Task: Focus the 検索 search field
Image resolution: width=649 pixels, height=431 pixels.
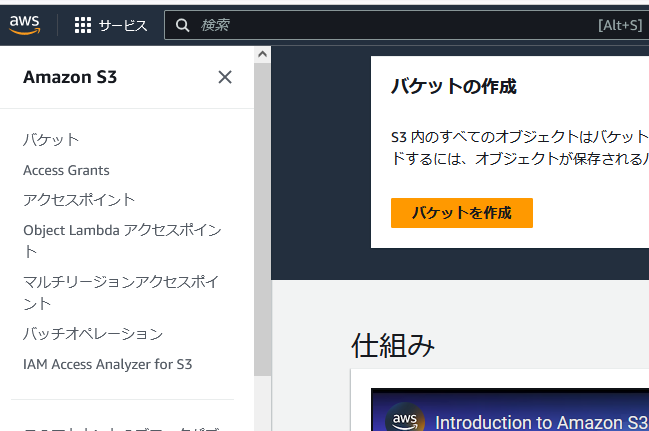Action: [390, 25]
